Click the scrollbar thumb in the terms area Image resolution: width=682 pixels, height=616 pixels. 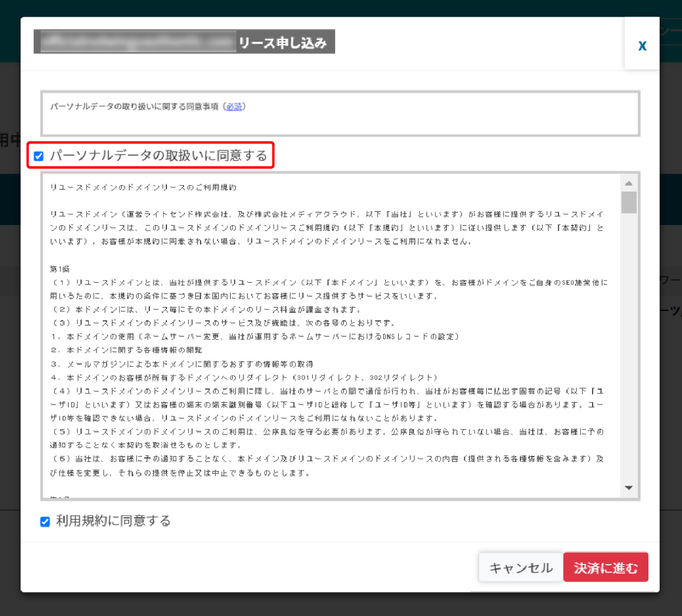click(628, 203)
